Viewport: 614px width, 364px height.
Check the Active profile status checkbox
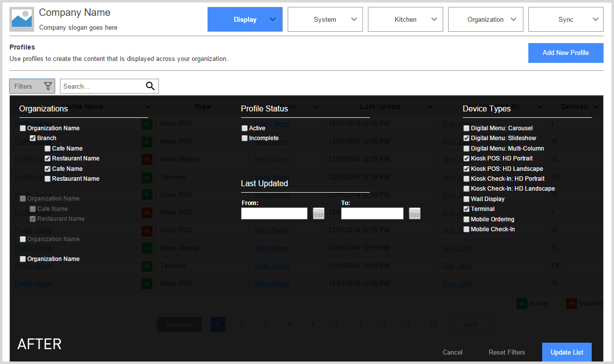[245, 128]
